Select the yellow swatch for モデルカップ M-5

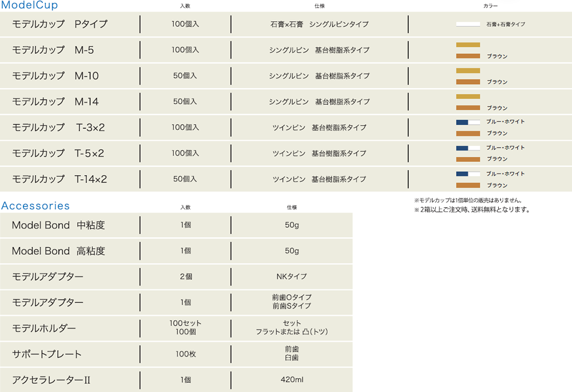click(x=467, y=45)
